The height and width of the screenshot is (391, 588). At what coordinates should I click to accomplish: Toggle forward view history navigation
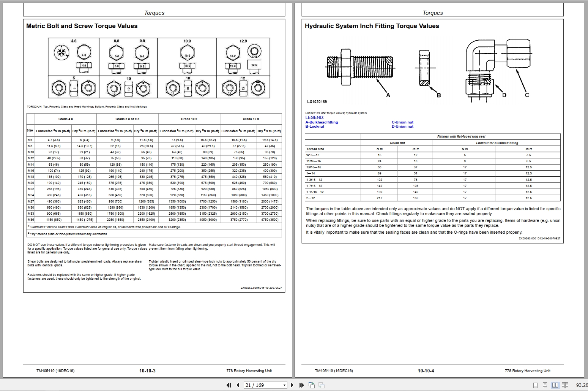[x=322, y=385]
